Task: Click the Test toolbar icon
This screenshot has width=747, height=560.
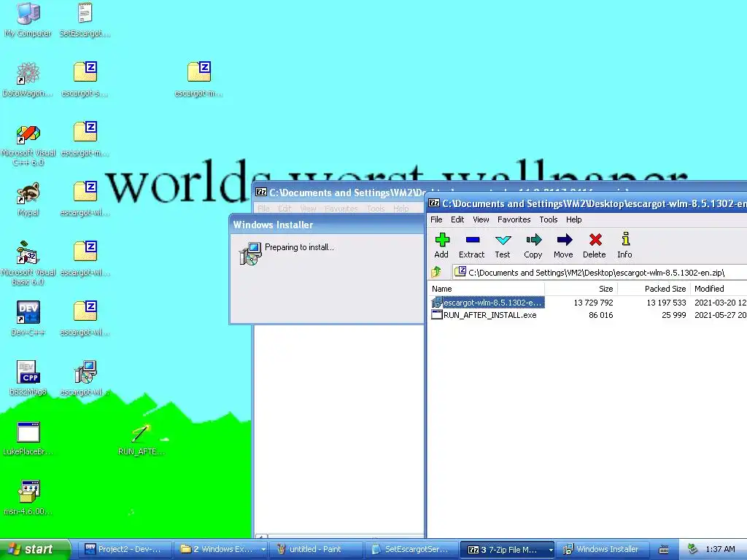Action: click(503, 245)
